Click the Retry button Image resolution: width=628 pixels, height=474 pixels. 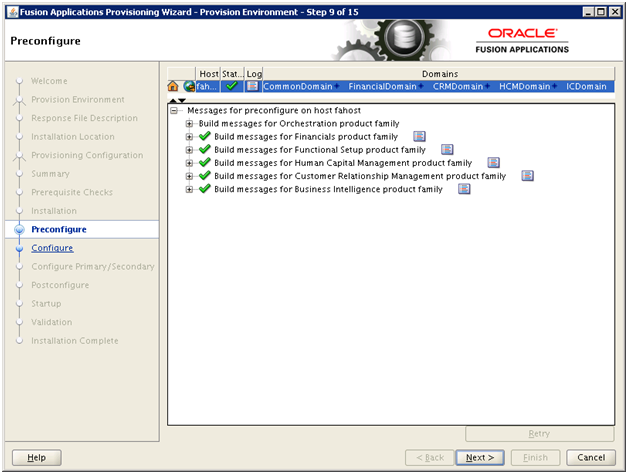coord(539,434)
